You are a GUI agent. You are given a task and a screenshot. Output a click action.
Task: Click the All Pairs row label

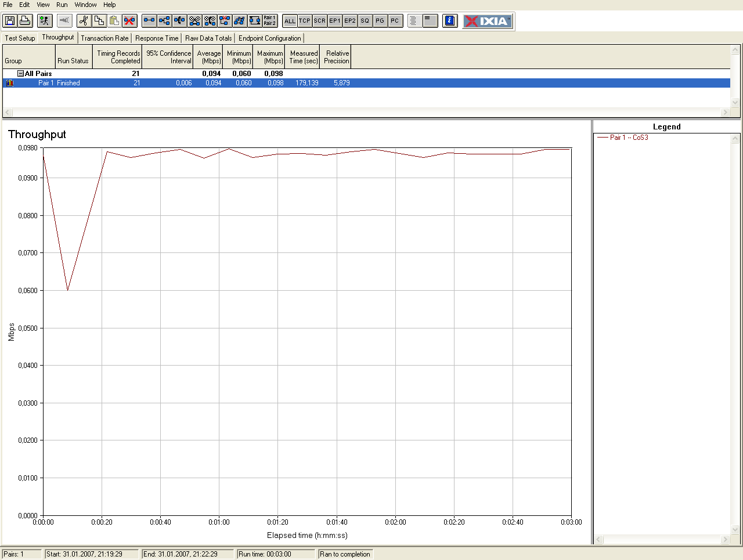(x=38, y=74)
